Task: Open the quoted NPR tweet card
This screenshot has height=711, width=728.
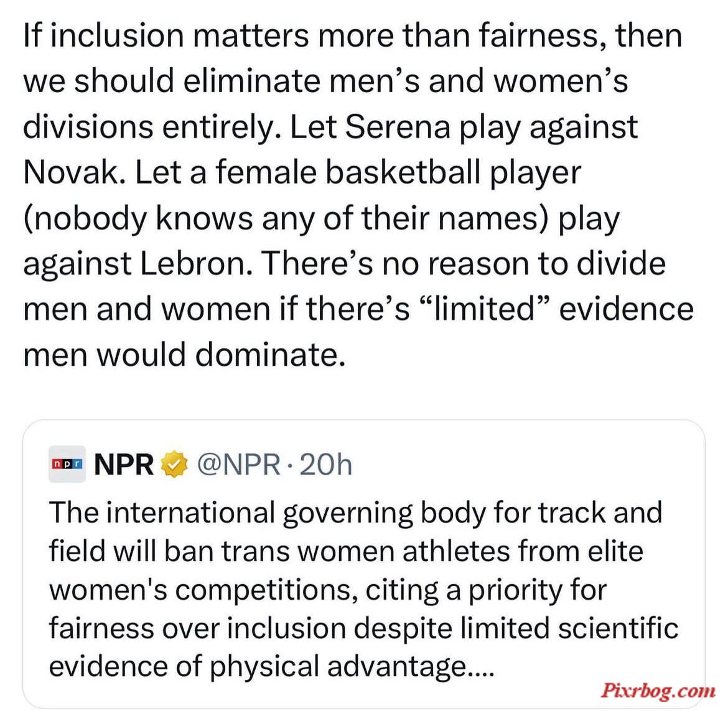Action: click(x=364, y=564)
